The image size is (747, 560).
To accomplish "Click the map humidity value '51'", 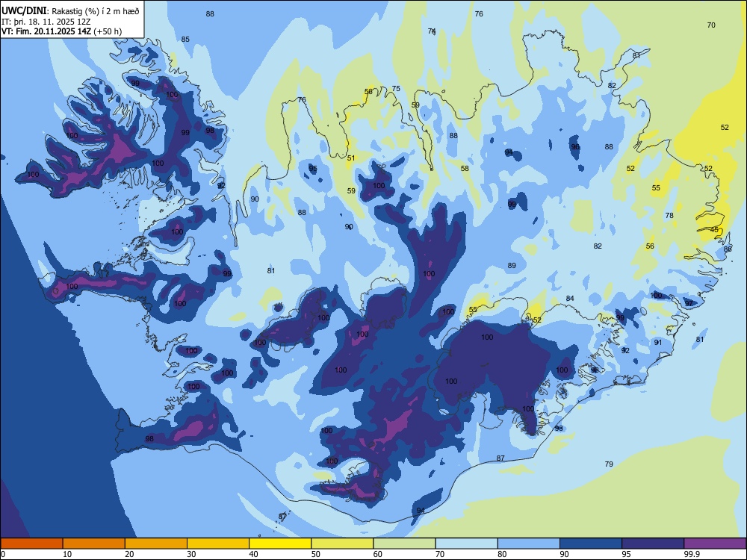I will (x=351, y=158).
